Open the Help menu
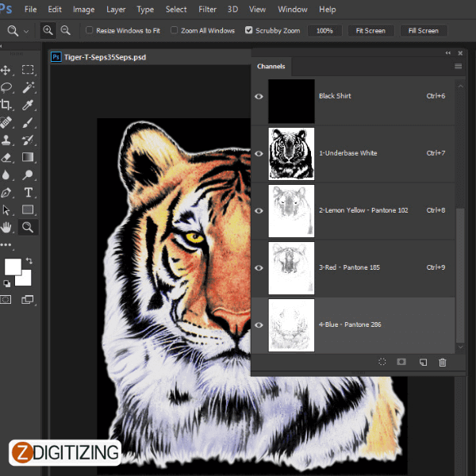This screenshot has height=476, width=476. (x=327, y=10)
